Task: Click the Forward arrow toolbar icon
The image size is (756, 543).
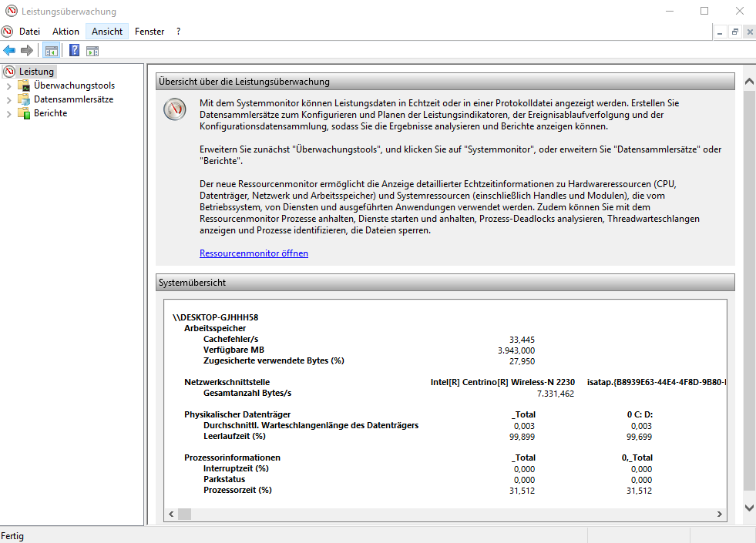Action: coord(27,51)
